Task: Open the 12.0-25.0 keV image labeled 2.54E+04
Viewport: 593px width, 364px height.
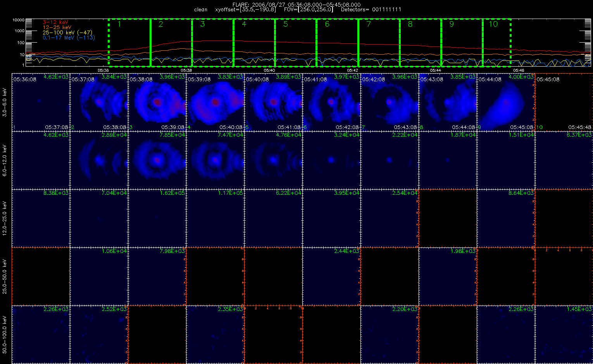Action: (390, 218)
